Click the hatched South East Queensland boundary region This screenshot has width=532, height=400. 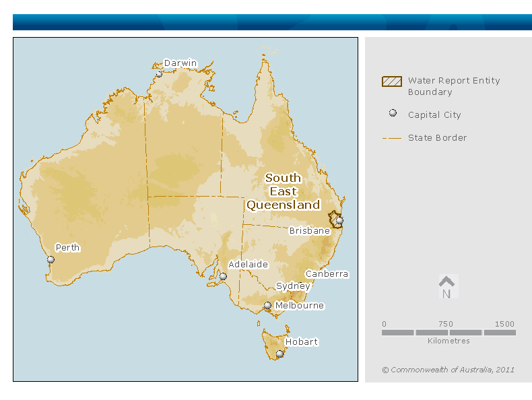coord(334,219)
